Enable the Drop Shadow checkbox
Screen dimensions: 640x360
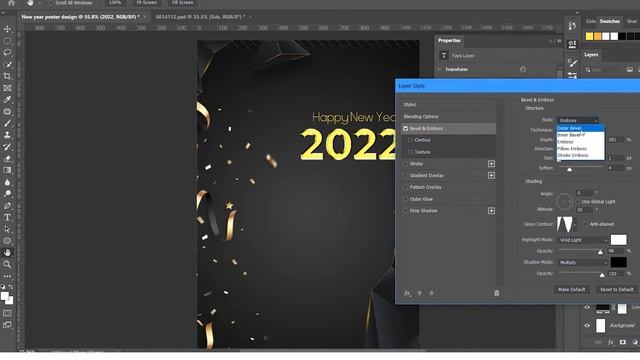pyautogui.click(x=406, y=211)
